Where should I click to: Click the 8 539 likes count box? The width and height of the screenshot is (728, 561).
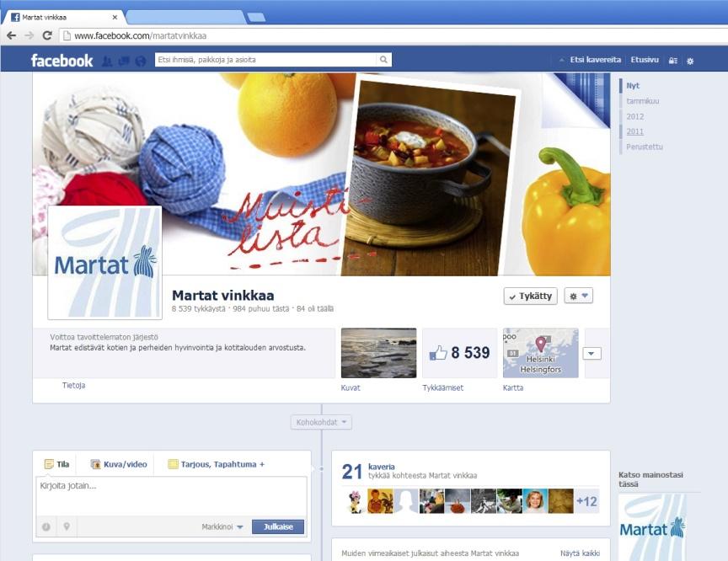pyautogui.click(x=460, y=353)
